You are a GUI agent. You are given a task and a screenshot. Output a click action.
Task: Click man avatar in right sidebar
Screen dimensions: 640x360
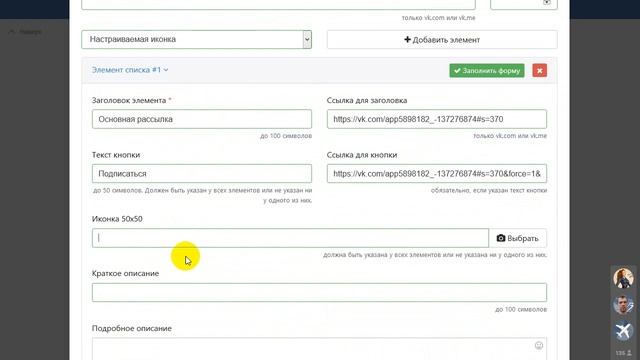pyautogui.click(x=623, y=305)
